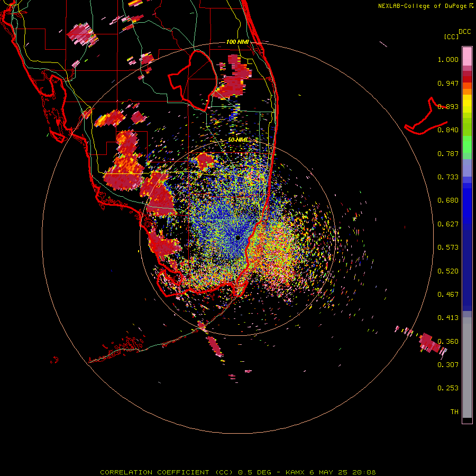Click the black KAMX radar site dot
This screenshot has height=476, width=476.
click(238, 237)
